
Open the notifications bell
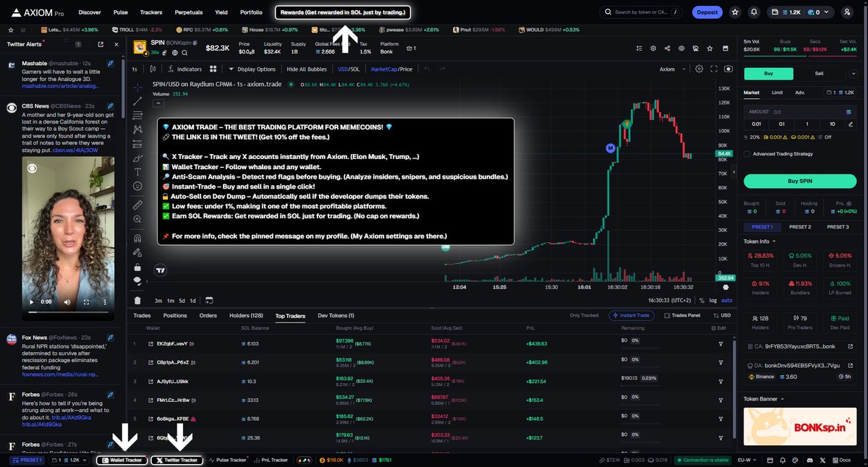pos(754,12)
